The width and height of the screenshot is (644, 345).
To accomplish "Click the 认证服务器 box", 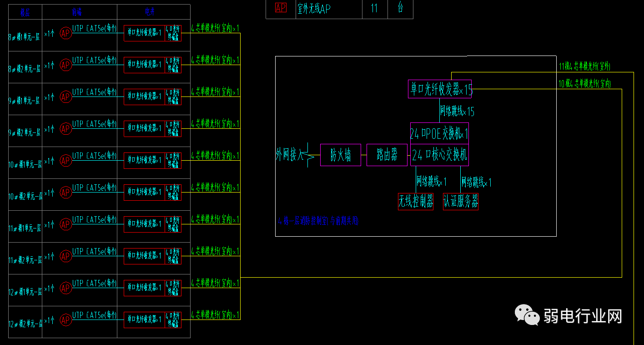I will click(461, 202).
